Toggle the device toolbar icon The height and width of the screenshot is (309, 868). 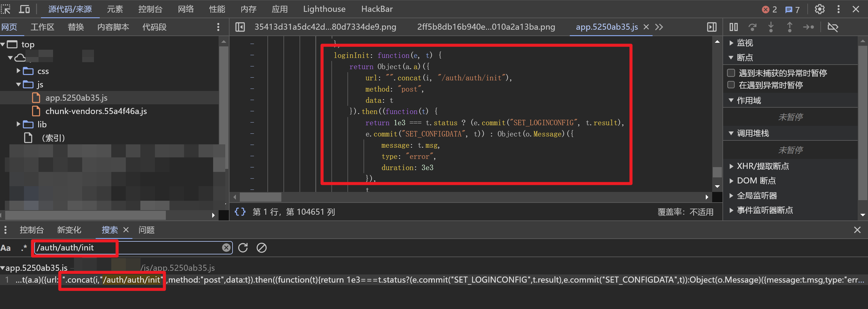tap(24, 9)
